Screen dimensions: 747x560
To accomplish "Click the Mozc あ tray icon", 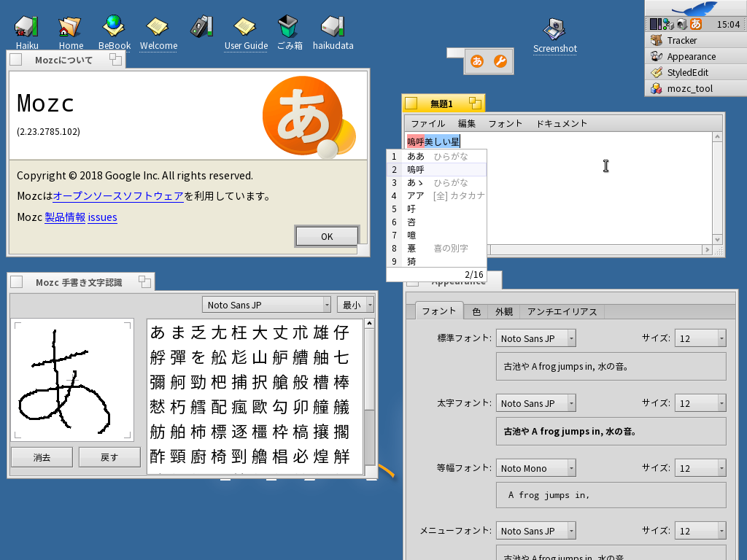I will click(696, 24).
